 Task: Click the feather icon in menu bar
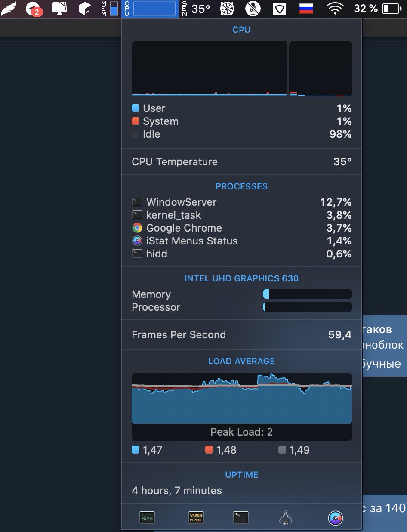click(9, 8)
